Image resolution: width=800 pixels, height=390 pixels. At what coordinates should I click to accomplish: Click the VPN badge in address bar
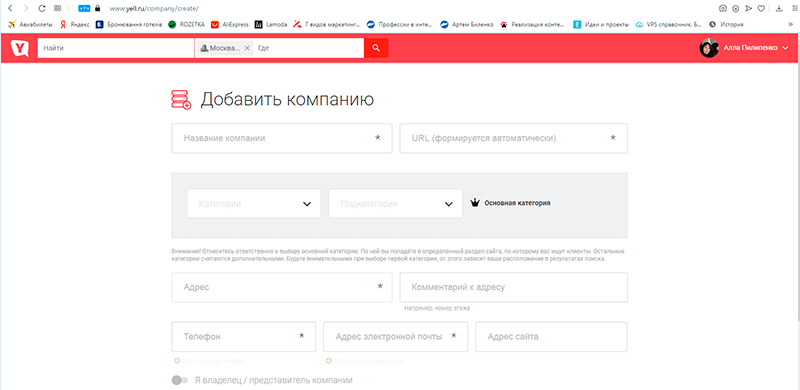[x=84, y=8]
